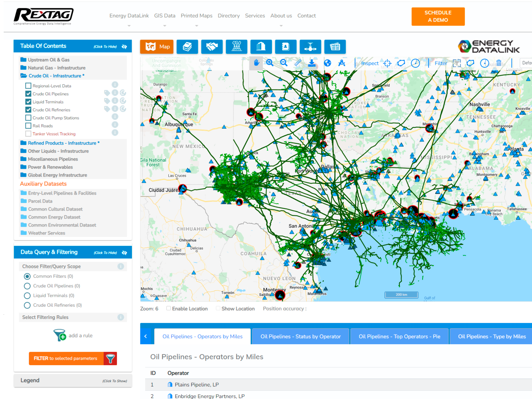Open the GIS Data menu
Image resolution: width=532 pixels, height=399 pixels.
click(x=165, y=16)
